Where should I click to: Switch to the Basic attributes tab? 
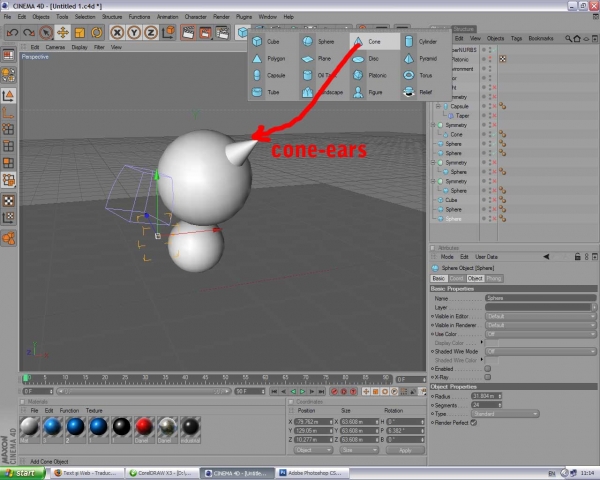click(439, 278)
